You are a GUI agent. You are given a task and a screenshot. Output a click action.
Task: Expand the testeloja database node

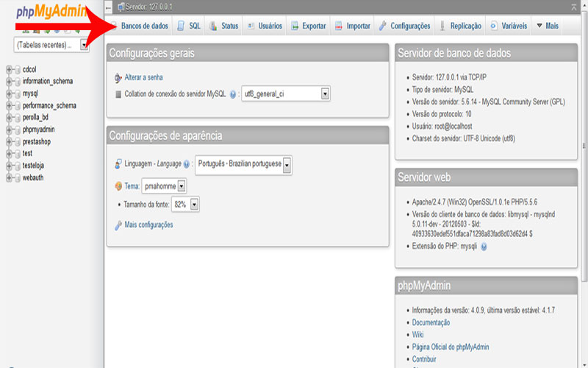pyautogui.click(x=9, y=166)
